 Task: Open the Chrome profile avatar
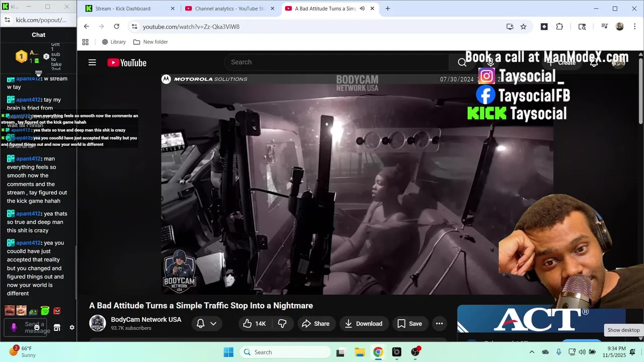[620, 27]
